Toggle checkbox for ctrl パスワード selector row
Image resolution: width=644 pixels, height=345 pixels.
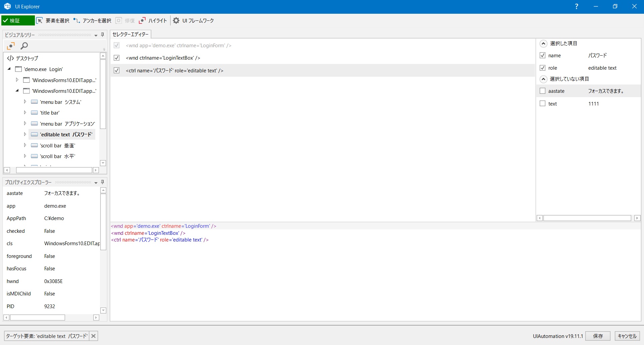coord(117,70)
